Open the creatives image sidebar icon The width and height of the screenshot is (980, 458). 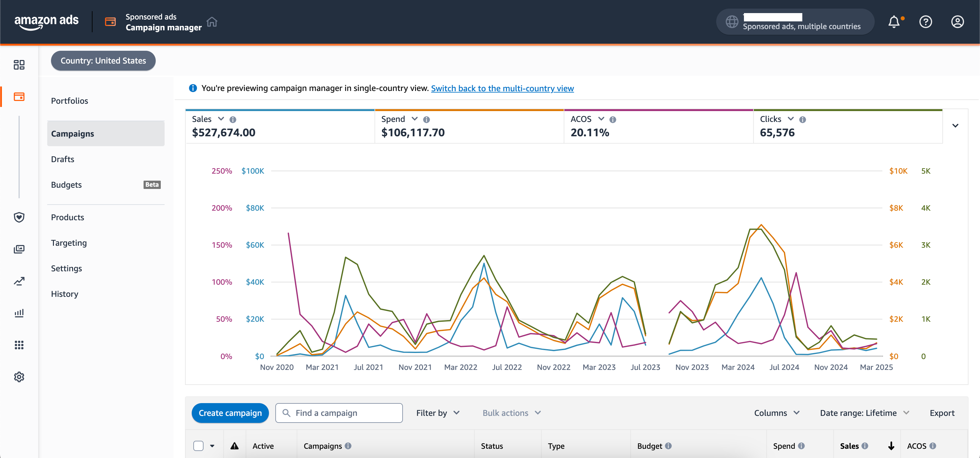19,249
